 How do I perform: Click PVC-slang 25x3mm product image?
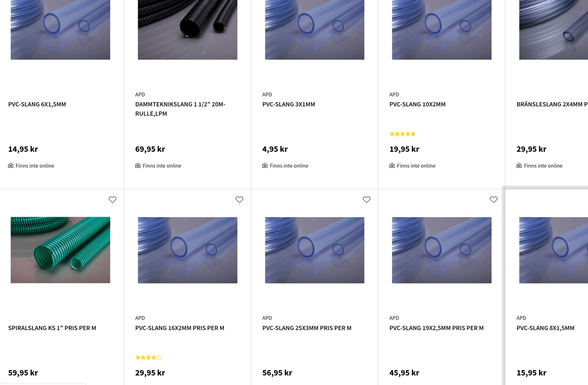pos(314,250)
